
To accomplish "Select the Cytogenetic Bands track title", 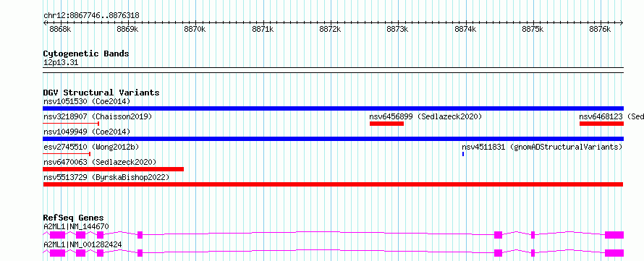I will [86, 54].
